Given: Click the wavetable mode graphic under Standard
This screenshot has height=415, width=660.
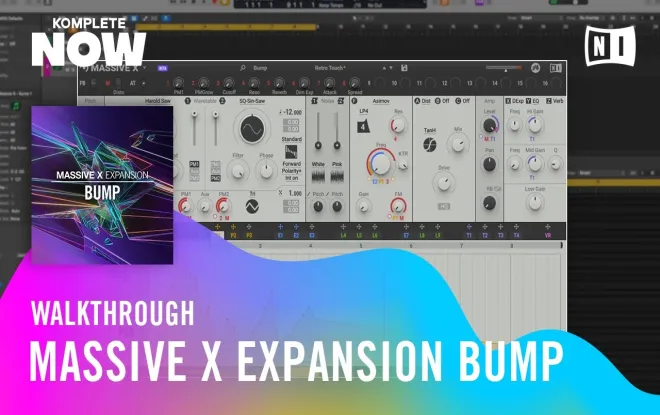Looking at the screenshot, I should [x=291, y=152].
